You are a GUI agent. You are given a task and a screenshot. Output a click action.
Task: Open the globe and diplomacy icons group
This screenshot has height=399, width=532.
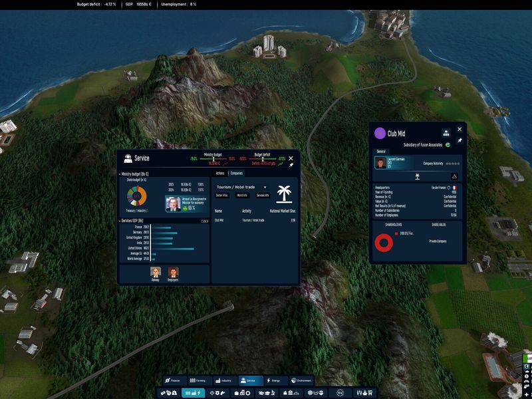pos(315,393)
